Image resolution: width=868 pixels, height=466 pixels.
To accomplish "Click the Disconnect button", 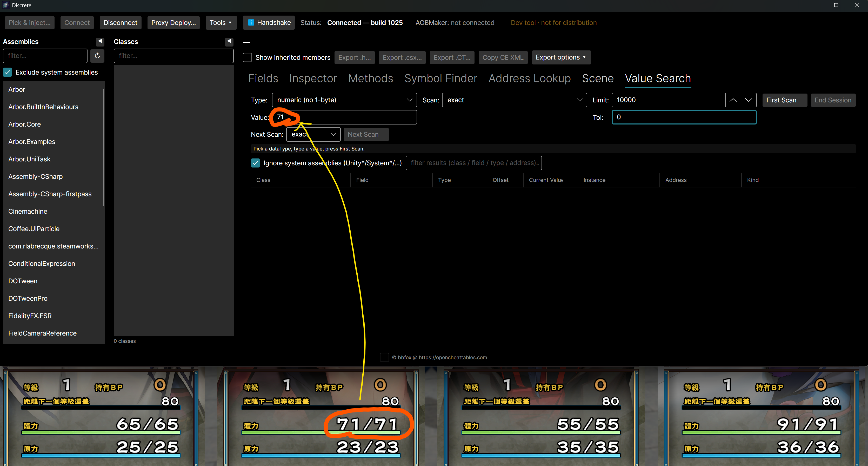I will pyautogui.click(x=120, y=23).
